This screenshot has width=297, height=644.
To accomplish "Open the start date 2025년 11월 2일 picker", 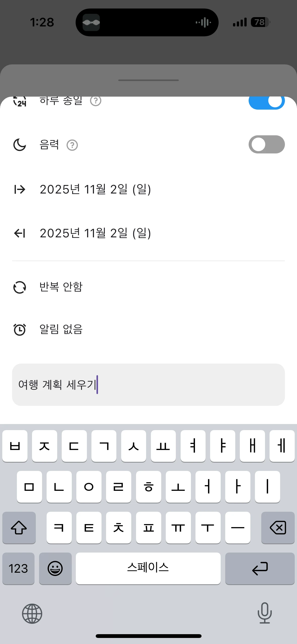I will (95, 189).
